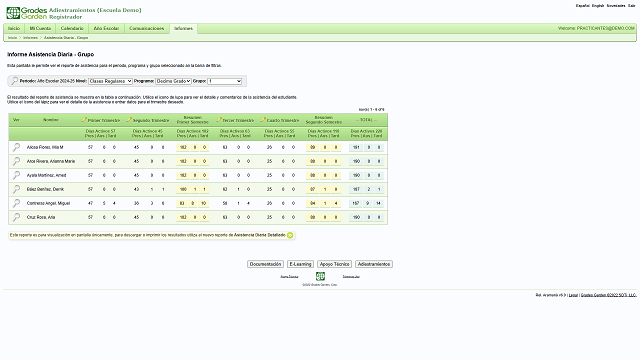
Task: Edit Cuarto Trimestre with pencil icon
Action: (x=263, y=120)
